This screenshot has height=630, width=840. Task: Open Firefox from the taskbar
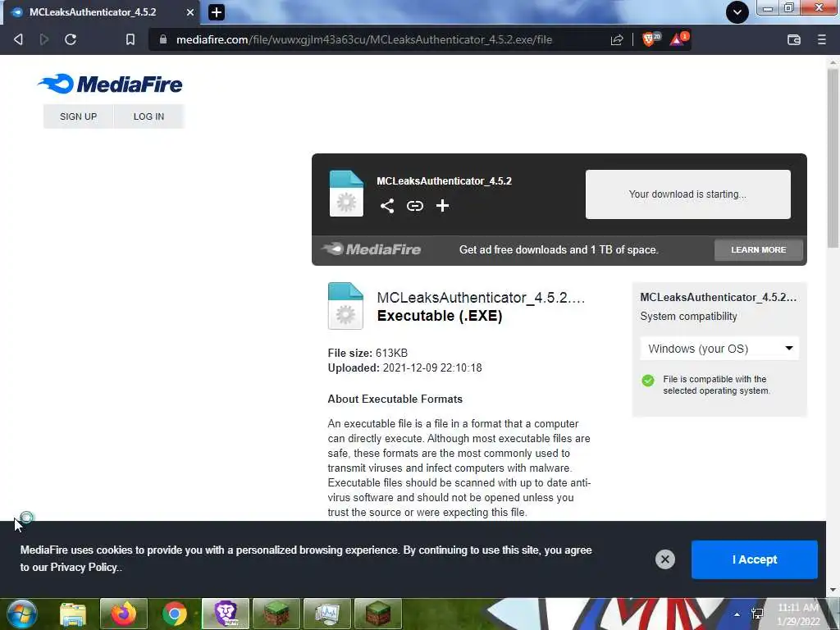click(x=124, y=614)
